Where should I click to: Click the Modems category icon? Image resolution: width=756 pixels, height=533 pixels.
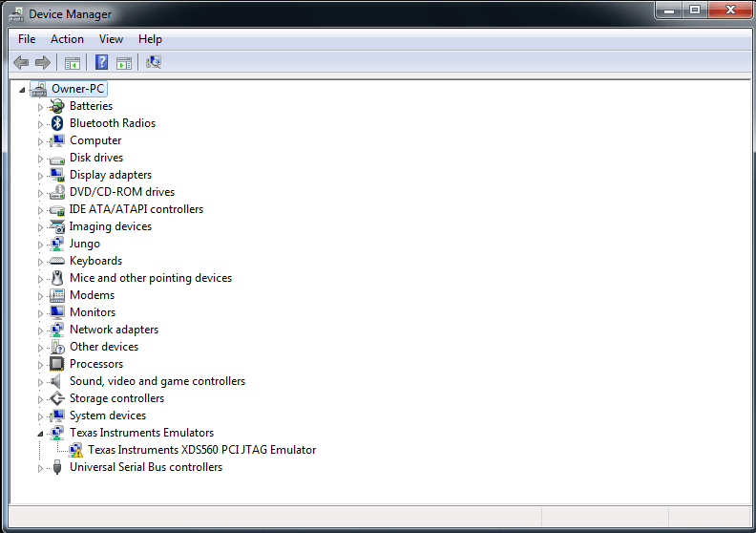pyautogui.click(x=57, y=295)
